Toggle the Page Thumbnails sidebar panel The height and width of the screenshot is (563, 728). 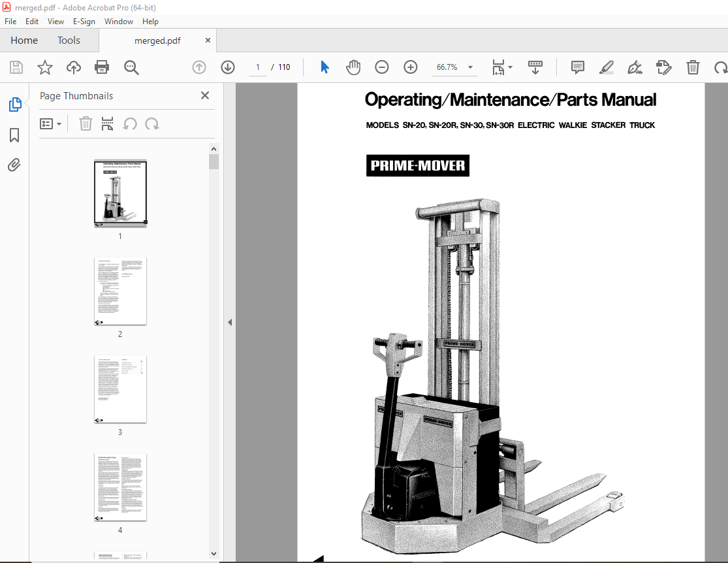click(14, 105)
